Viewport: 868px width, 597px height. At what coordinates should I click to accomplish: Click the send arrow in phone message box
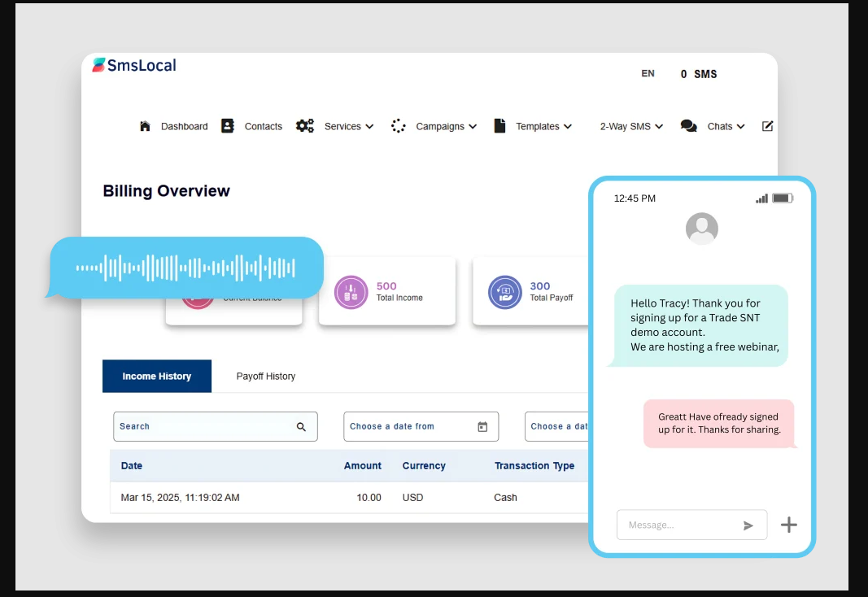point(748,525)
